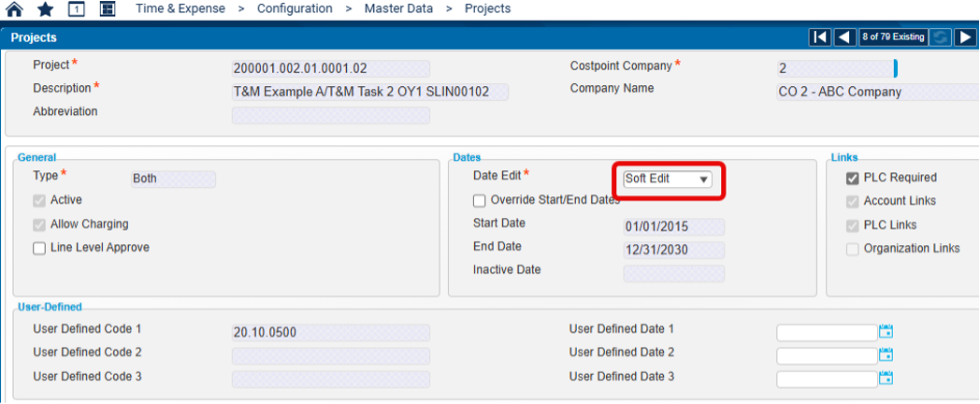This screenshot has height=404, width=980.
Task: Open the numbered windows icon
Action: point(77,8)
